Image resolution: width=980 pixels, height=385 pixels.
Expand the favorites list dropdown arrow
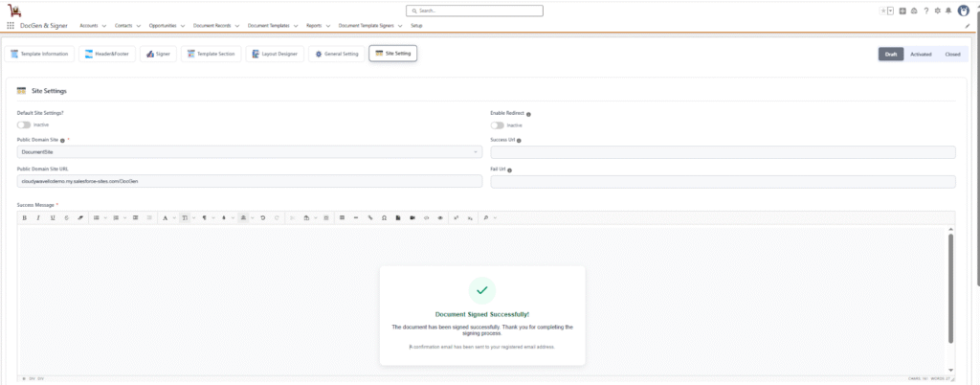(x=891, y=11)
